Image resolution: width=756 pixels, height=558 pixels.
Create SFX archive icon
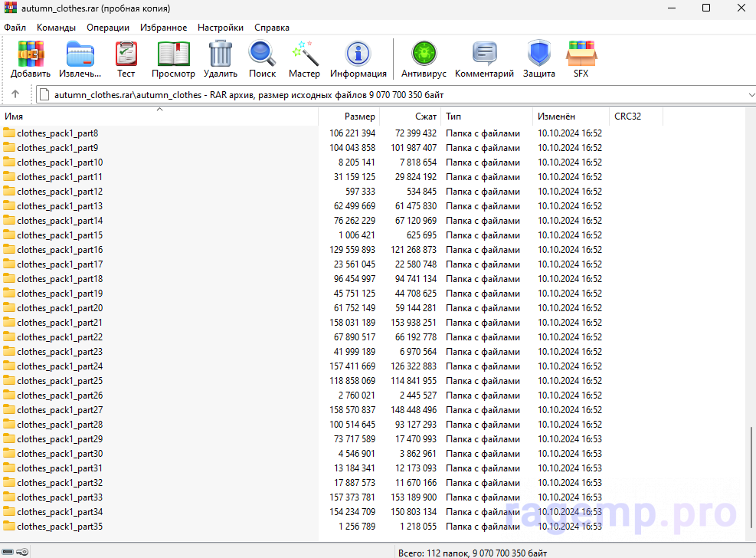coord(581,54)
